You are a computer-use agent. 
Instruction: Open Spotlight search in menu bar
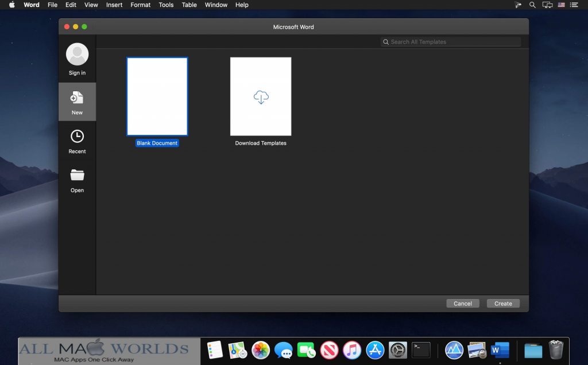point(532,5)
